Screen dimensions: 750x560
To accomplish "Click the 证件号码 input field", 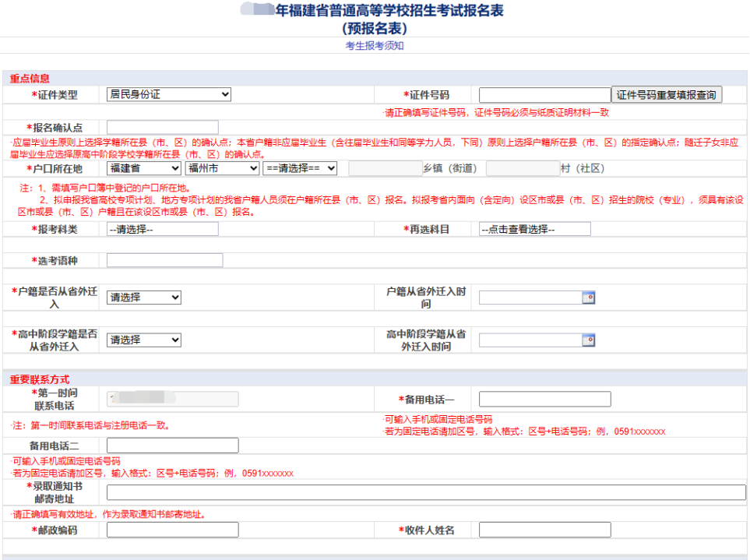I will [544, 95].
